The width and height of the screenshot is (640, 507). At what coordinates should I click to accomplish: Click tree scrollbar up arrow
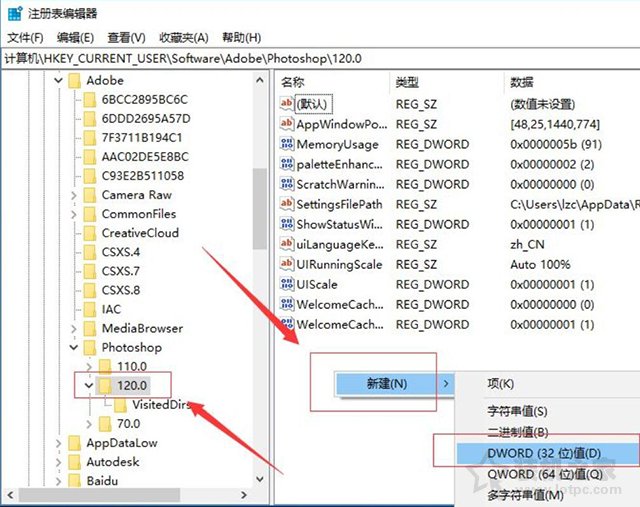pyautogui.click(x=260, y=80)
